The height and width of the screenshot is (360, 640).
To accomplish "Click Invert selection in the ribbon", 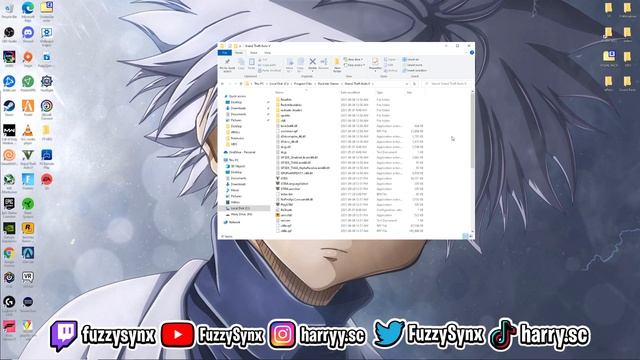I will (x=414, y=70).
